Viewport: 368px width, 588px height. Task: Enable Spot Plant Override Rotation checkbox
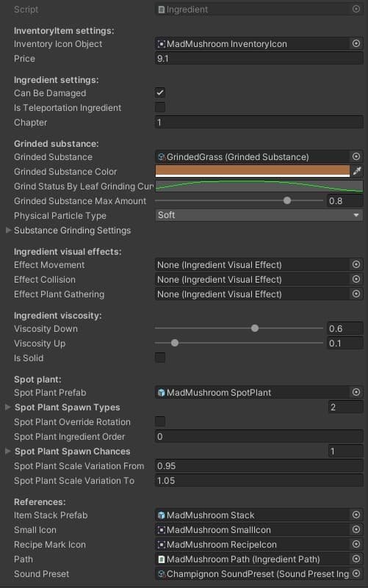tap(160, 421)
